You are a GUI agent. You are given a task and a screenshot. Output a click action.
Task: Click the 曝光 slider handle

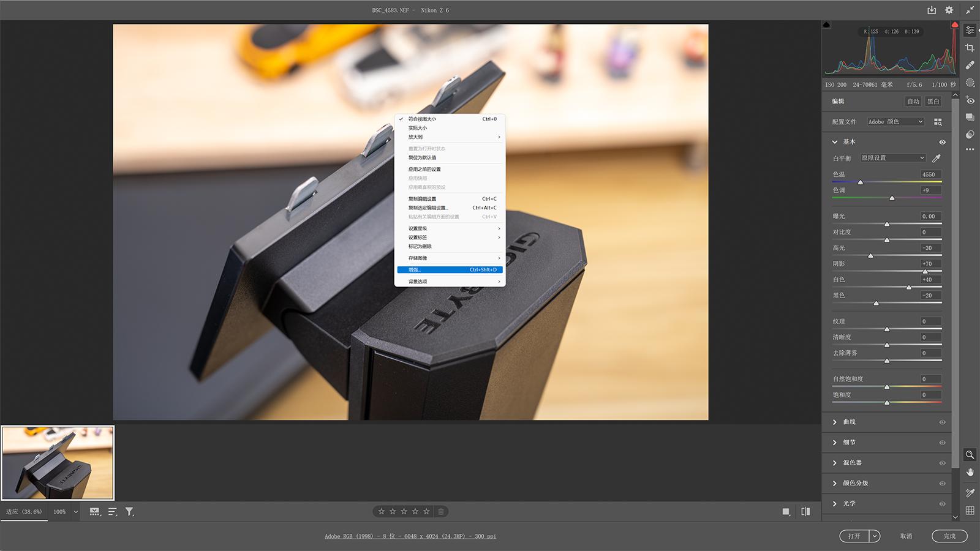pyautogui.click(x=887, y=224)
